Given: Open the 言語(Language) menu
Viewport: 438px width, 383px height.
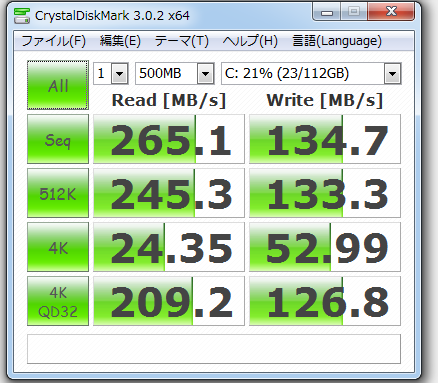Looking at the screenshot, I should (337, 41).
